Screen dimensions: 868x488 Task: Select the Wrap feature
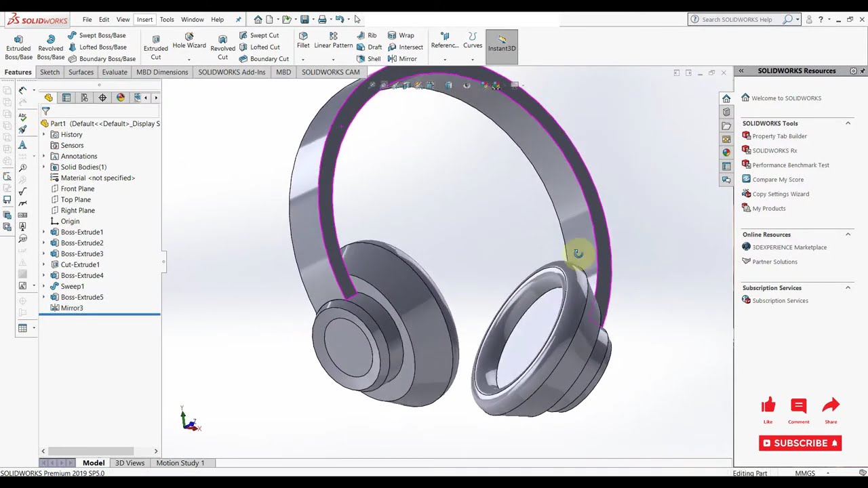(401, 35)
